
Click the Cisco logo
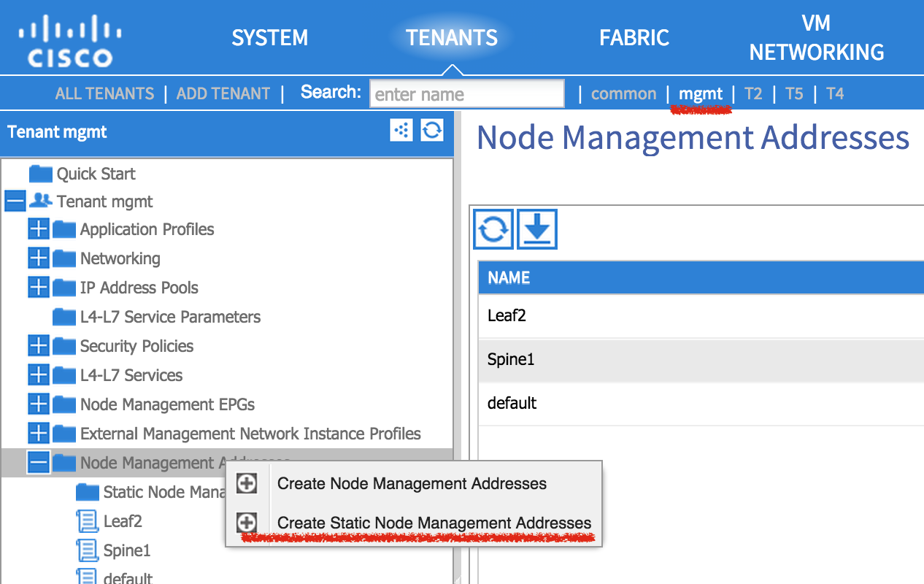click(x=71, y=42)
